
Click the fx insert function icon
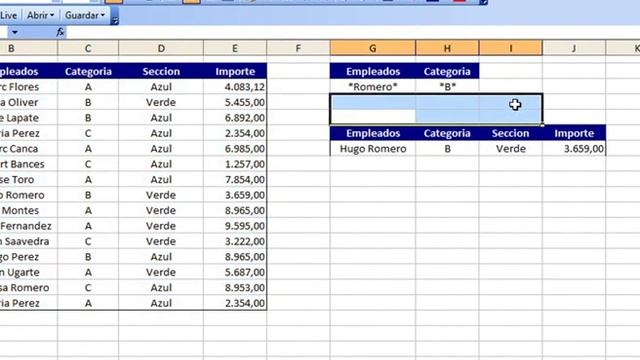coord(60,32)
